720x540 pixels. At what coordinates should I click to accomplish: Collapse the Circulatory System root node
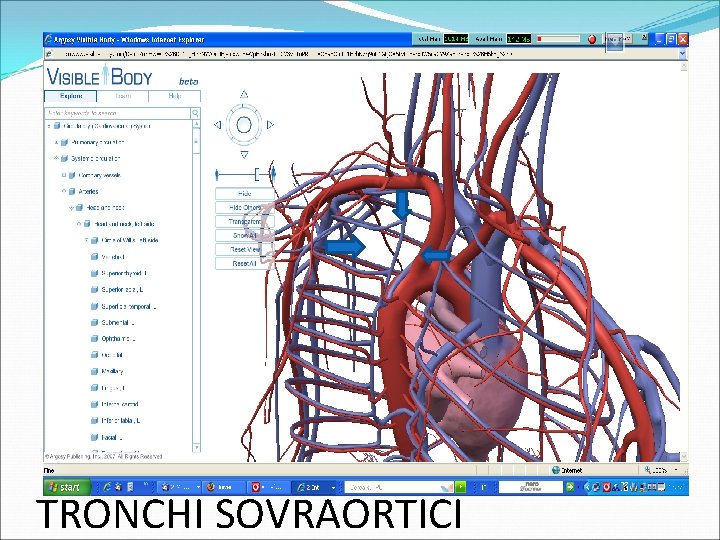click(x=49, y=126)
